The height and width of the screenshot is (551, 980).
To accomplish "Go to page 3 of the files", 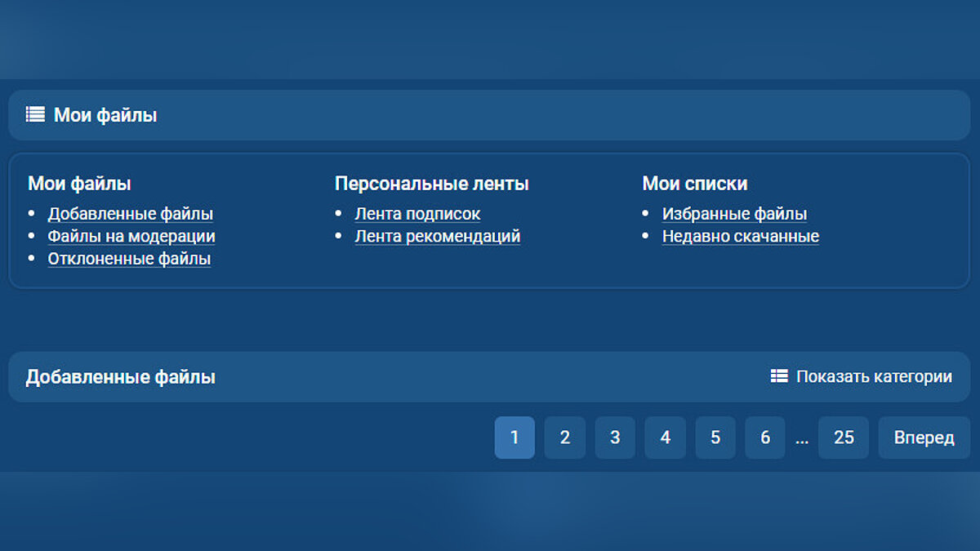I will pos(615,438).
